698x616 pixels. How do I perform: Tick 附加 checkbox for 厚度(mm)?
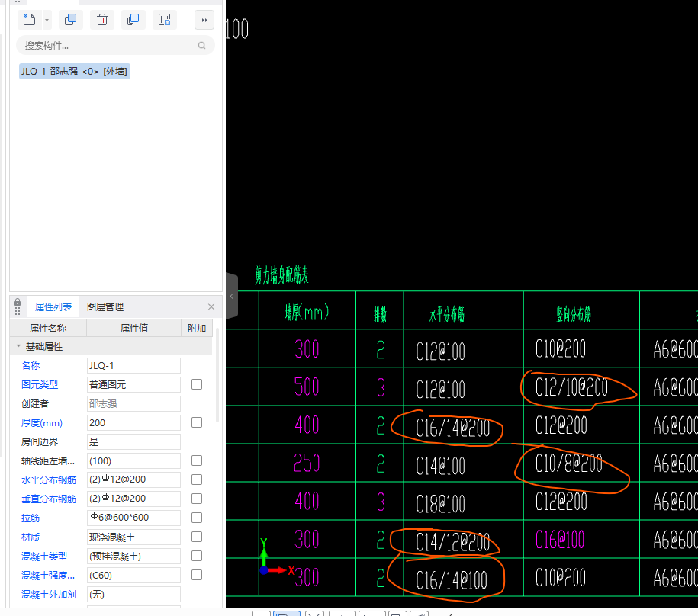coord(197,422)
